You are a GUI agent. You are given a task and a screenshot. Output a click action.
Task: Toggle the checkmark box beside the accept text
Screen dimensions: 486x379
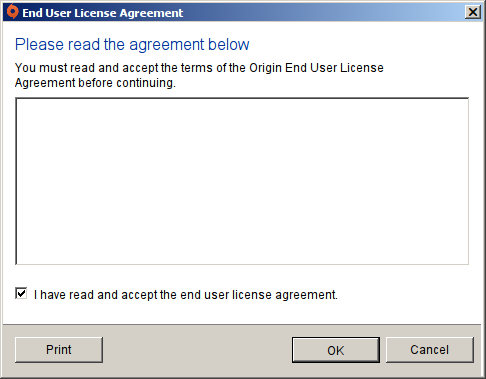click(x=21, y=293)
